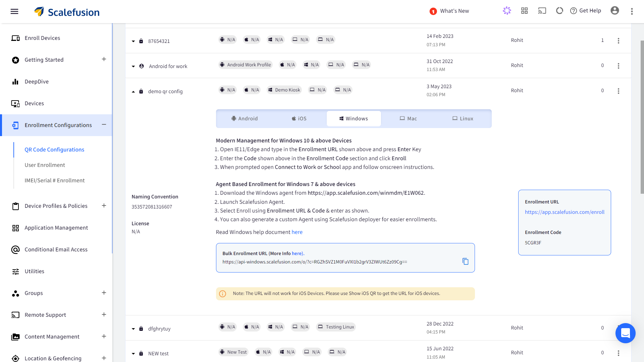
Task: Click the device count 1 for 87654321
Action: [602, 40]
